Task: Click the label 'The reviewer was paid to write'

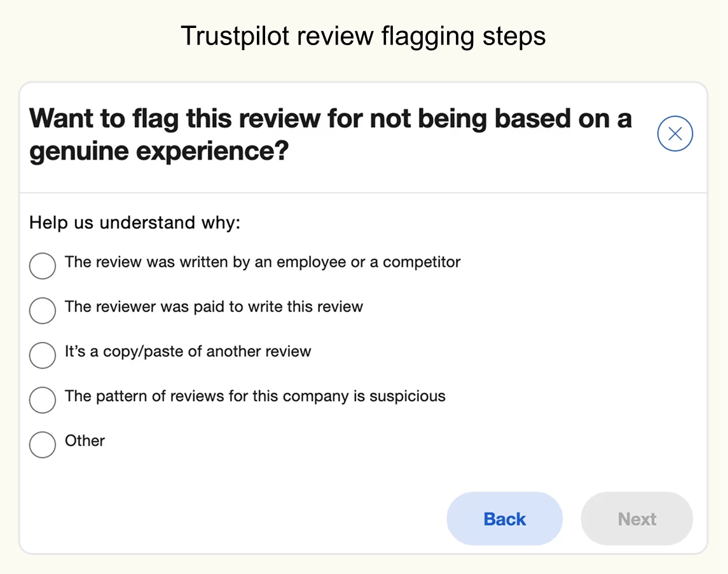Action: pyautogui.click(x=214, y=306)
